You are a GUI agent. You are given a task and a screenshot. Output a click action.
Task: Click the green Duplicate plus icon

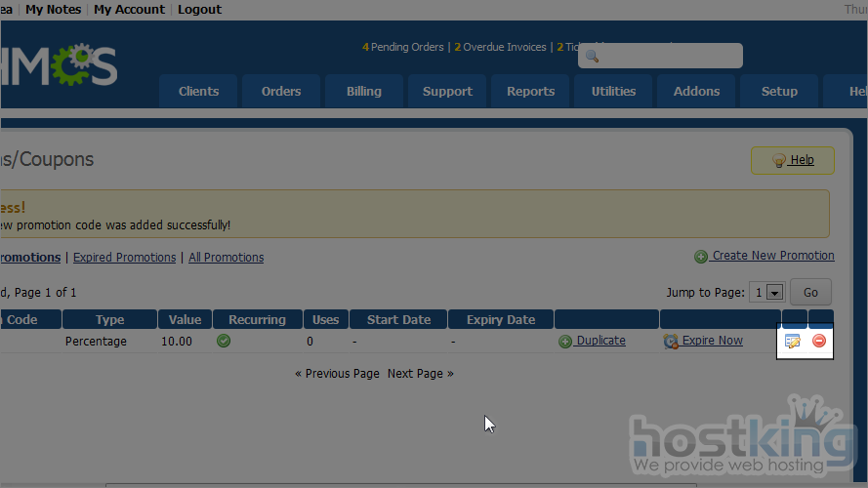click(565, 342)
